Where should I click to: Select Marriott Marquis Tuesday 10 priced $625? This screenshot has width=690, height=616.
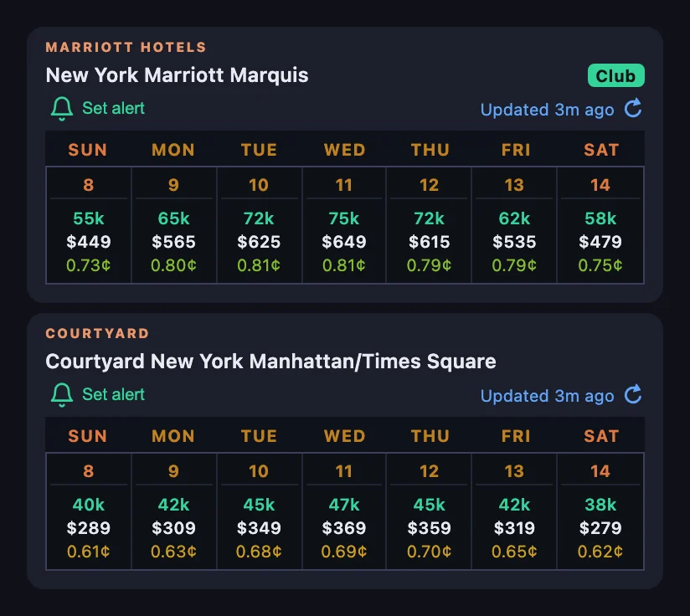pyautogui.click(x=260, y=225)
